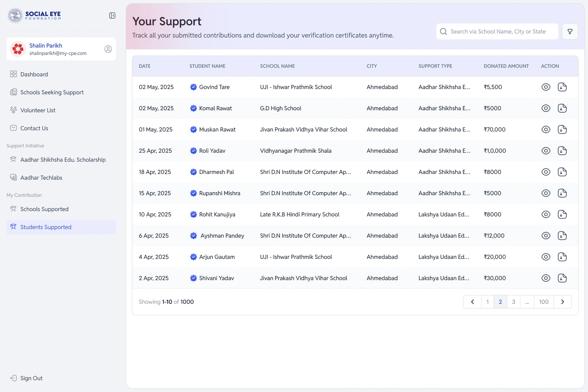
Task: Download certificate for Shivani Yadav row
Action: [562, 278]
